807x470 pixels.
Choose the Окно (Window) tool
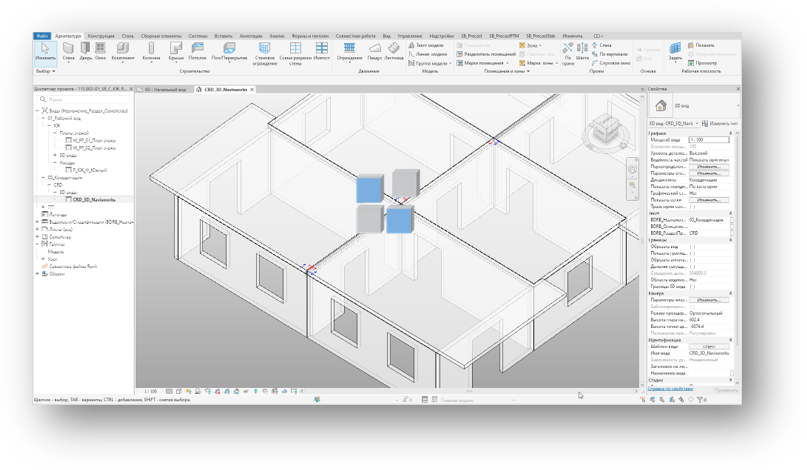pos(101,50)
